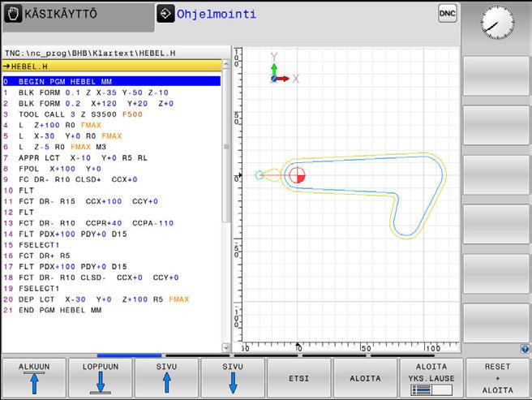Select line 13 FCT with CCPR+40

click(112, 223)
